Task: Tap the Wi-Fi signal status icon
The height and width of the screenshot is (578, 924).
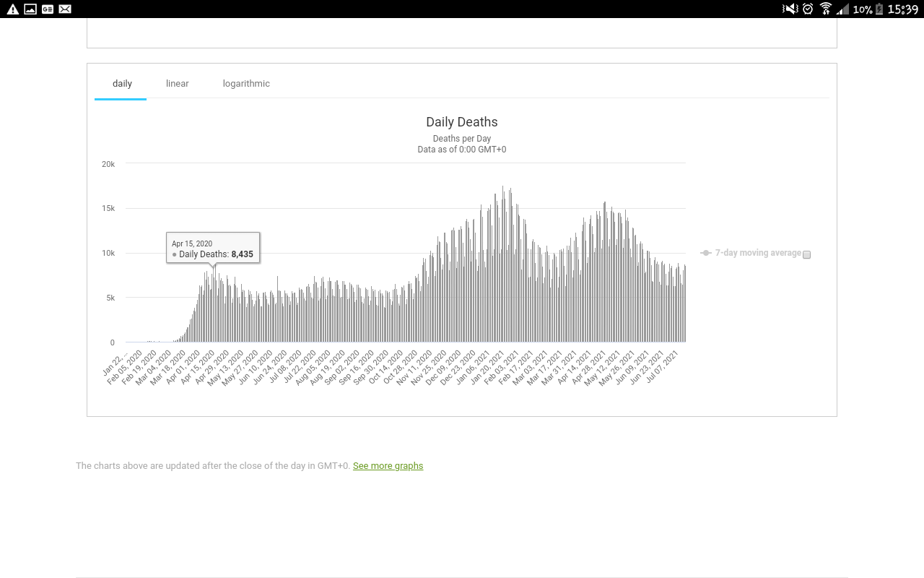Action: pyautogui.click(x=826, y=9)
